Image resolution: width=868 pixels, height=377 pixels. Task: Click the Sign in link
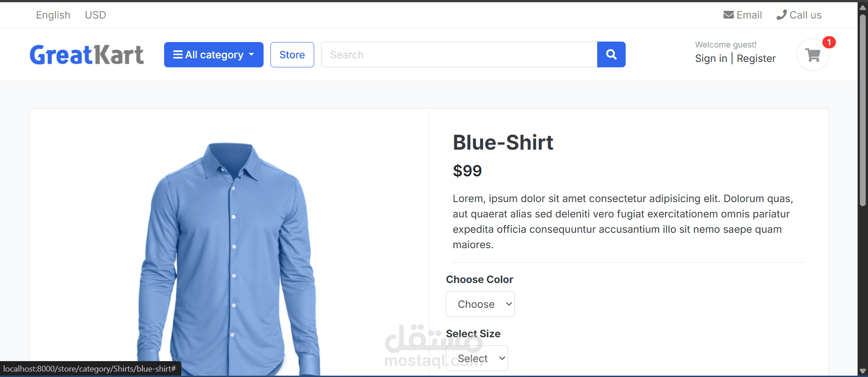tap(711, 58)
